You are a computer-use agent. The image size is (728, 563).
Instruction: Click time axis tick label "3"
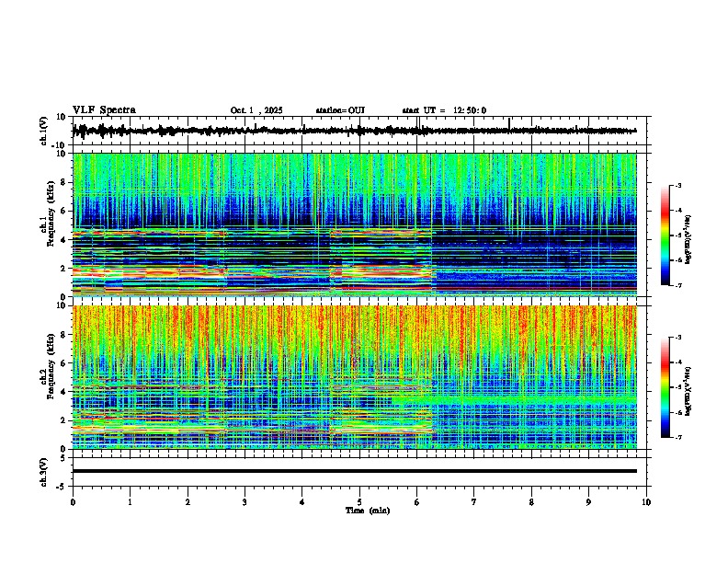245,502
